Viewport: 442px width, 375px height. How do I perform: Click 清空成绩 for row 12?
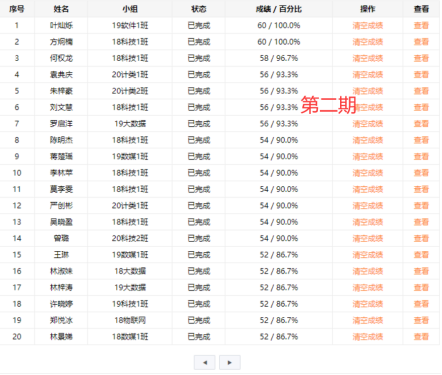[x=368, y=205]
